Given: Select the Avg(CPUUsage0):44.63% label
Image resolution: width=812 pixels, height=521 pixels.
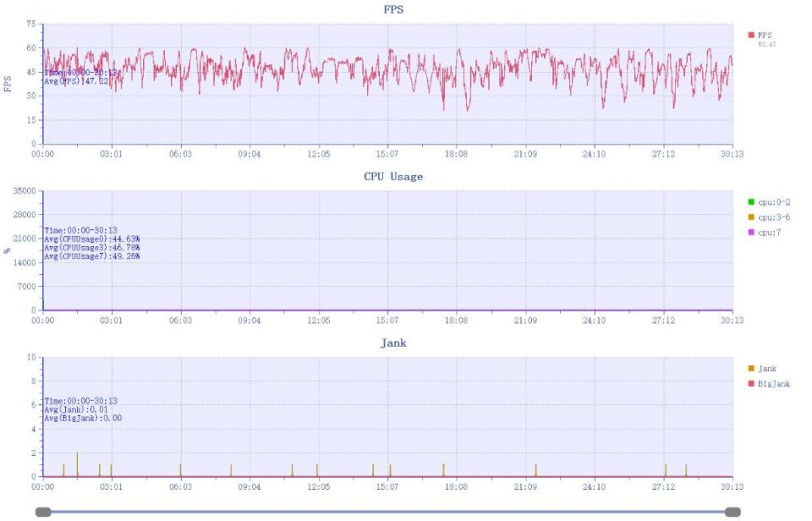Looking at the screenshot, I should click(x=92, y=239).
